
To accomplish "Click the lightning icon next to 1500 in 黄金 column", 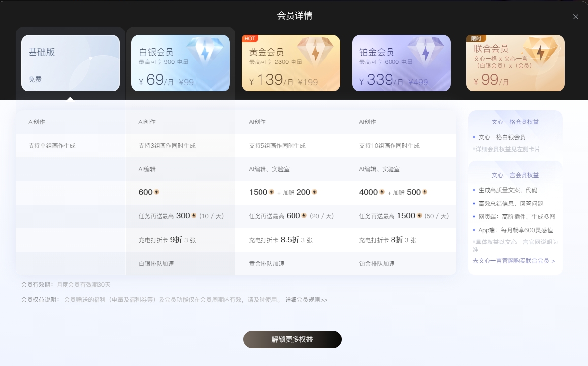I will (271, 192).
